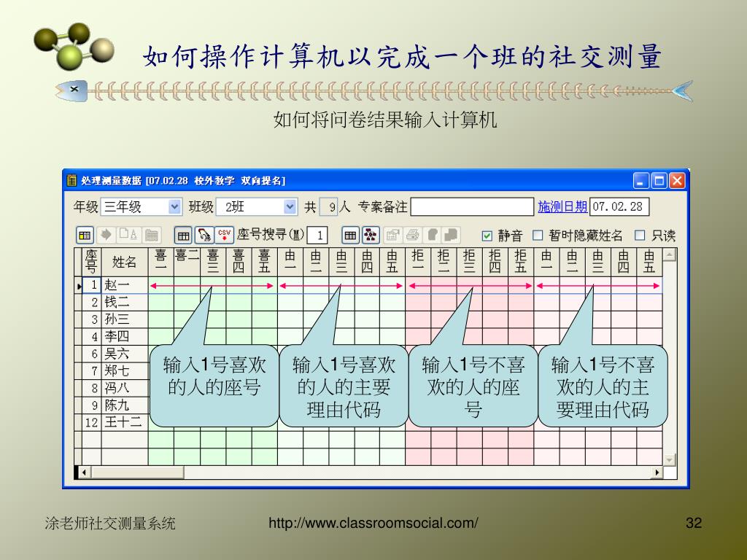Viewport: 747px width, 560px height.
Task: Click the grayed document-with-A toolbar icon
Action: [128, 235]
